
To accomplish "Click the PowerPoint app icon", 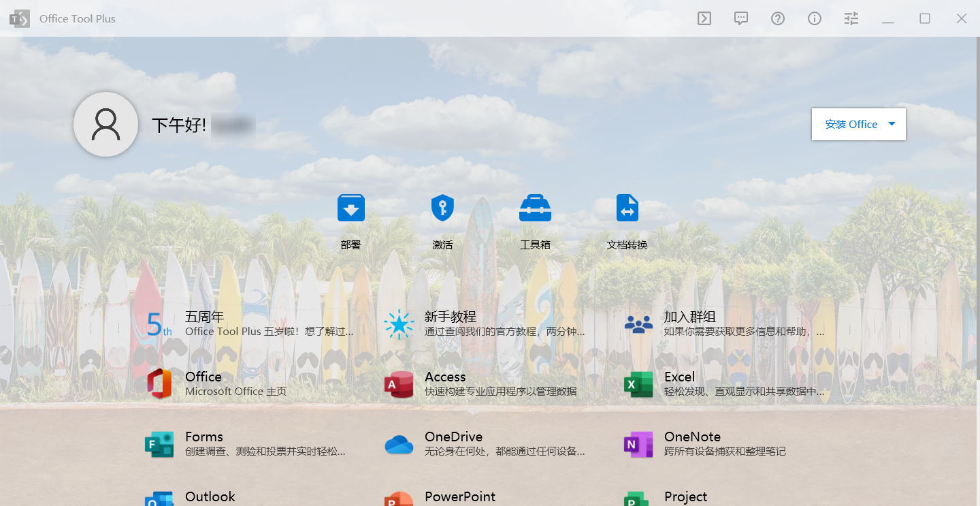I will tap(399, 499).
